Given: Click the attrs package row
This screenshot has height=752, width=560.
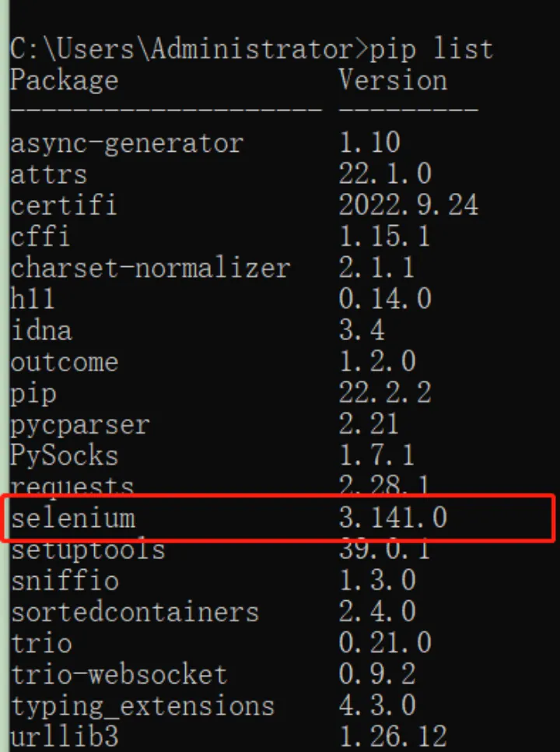Looking at the screenshot, I should (48, 174).
